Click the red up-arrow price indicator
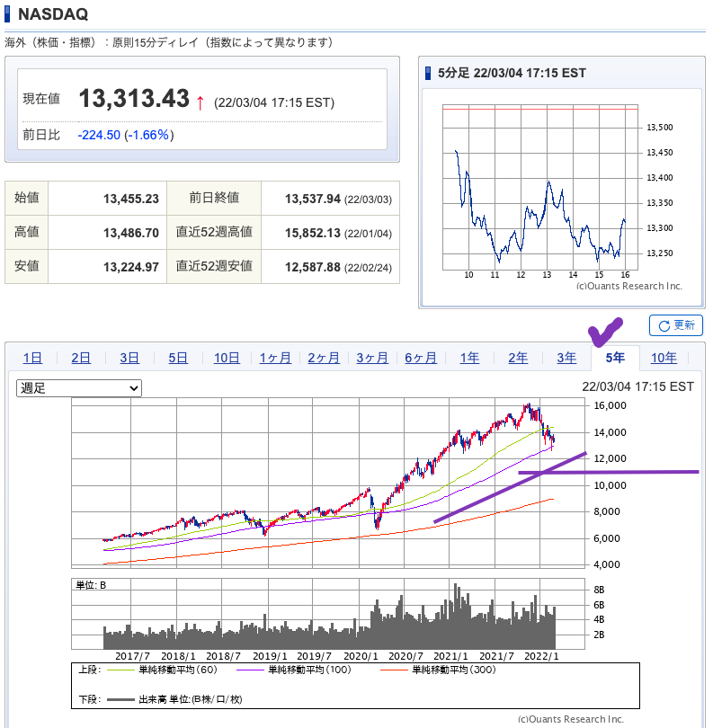The image size is (713, 728). pyautogui.click(x=201, y=102)
